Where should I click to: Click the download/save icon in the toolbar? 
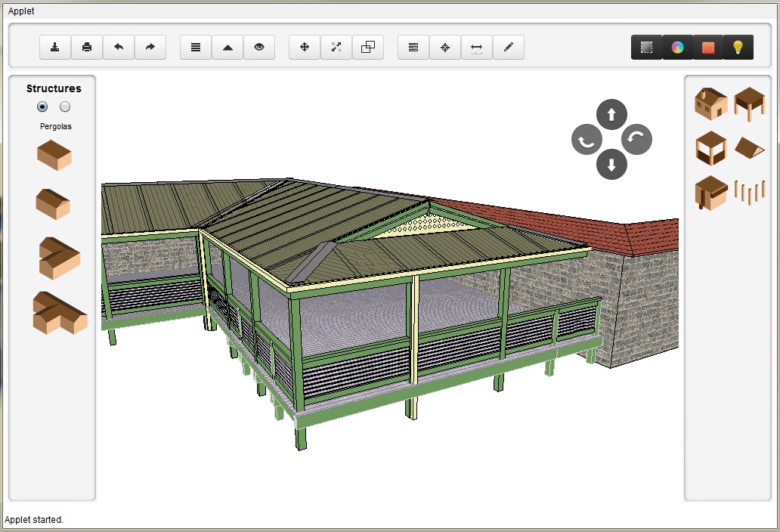pos(55,47)
